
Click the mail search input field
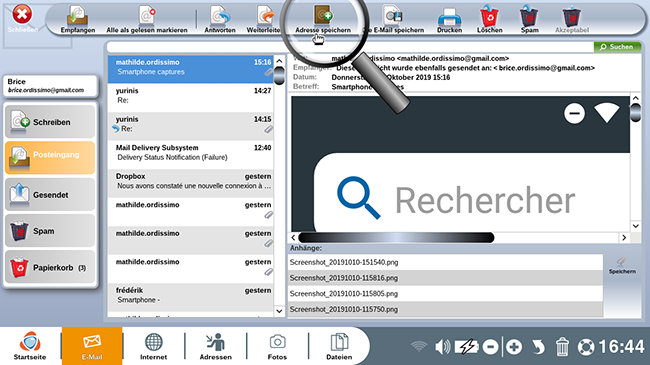pyautogui.click(x=350, y=47)
